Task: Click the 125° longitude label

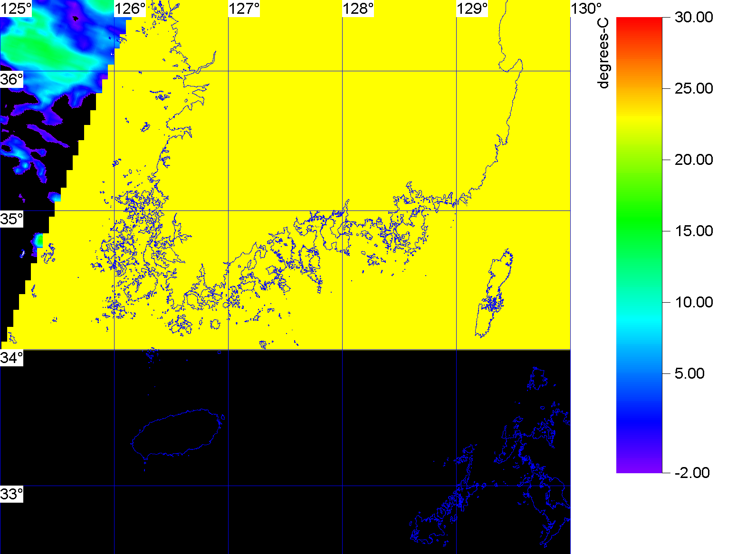Action: (16, 9)
